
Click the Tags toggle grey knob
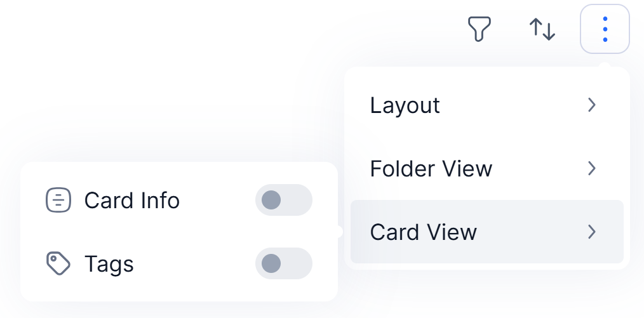click(271, 263)
